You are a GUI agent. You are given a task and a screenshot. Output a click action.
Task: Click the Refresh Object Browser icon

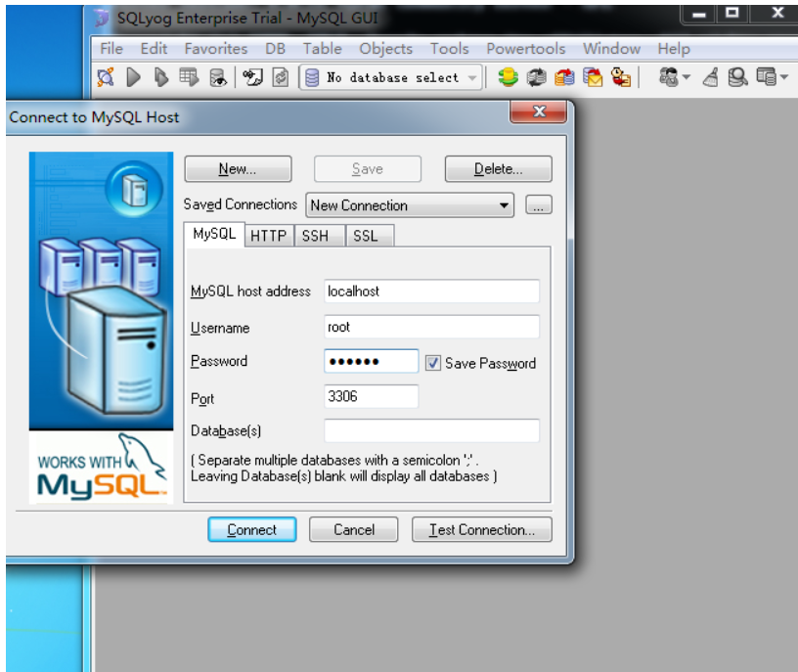pyautogui.click(x=281, y=77)
